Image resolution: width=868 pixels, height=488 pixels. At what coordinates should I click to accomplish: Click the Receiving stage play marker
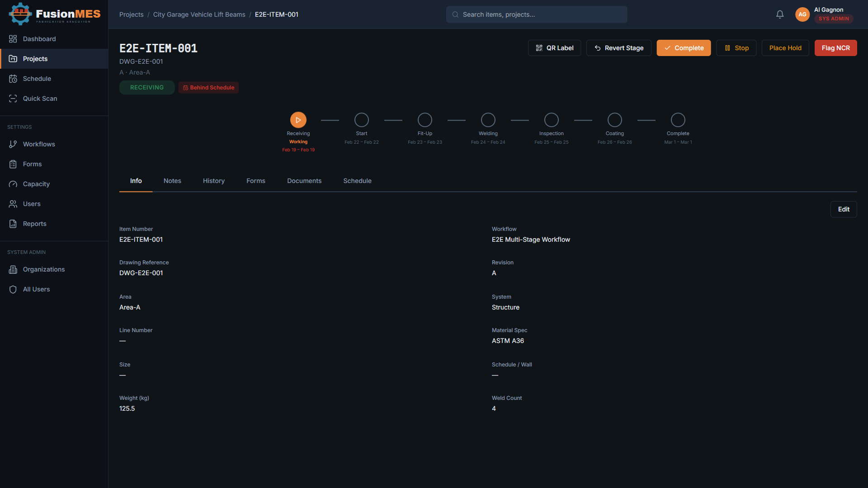(298, 120)
